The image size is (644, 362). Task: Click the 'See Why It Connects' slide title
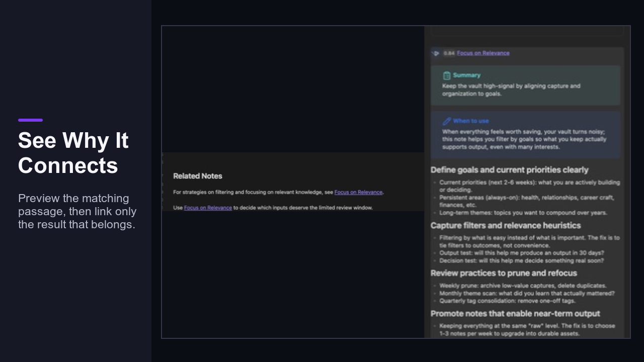tap(73, 153)
